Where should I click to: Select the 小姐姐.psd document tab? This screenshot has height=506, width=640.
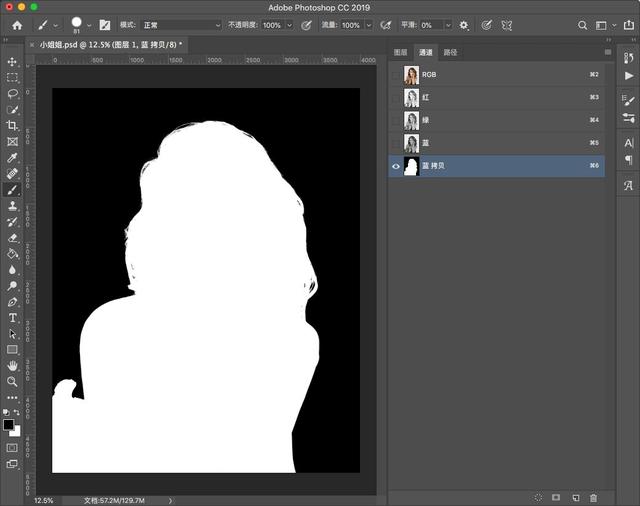pyautogui.click(x=111, y=45)
